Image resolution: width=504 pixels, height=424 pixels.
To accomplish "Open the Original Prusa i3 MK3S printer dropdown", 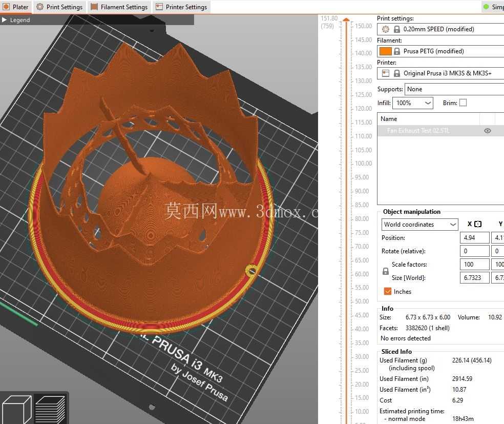I will coord(440,73).
